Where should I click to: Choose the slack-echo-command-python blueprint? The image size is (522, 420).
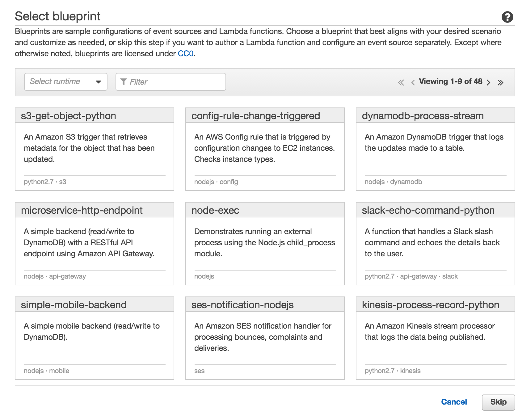436,244
